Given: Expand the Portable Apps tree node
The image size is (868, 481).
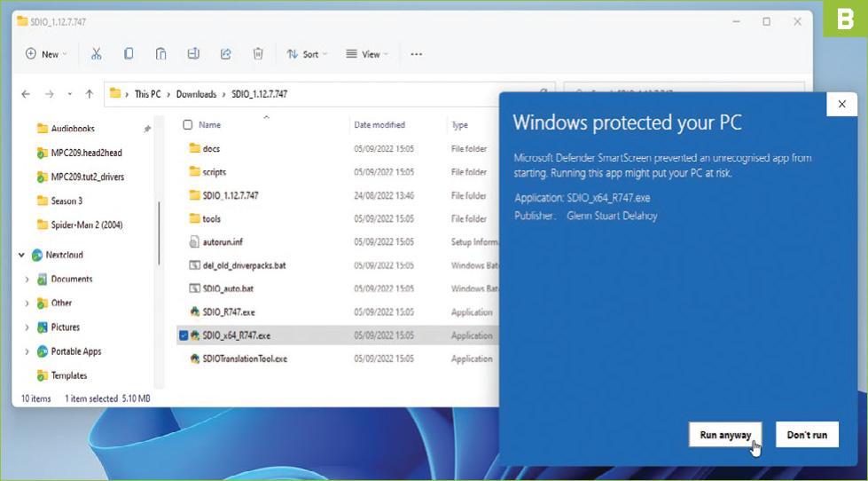Looking at the screenshot, I should pyautogui.click(x=27, y=351).
